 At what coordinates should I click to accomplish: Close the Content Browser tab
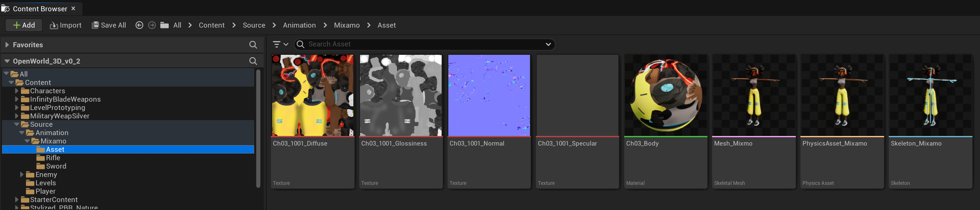point(73,8)
